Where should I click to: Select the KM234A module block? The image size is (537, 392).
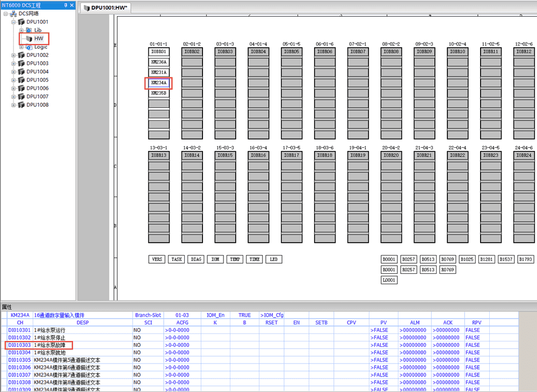coord(158,83)
